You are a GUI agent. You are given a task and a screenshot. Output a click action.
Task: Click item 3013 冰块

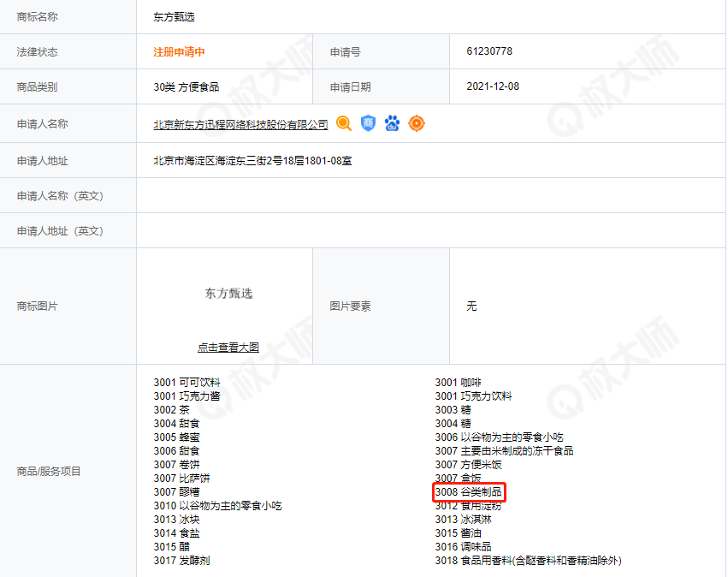[x=176, y=520]
